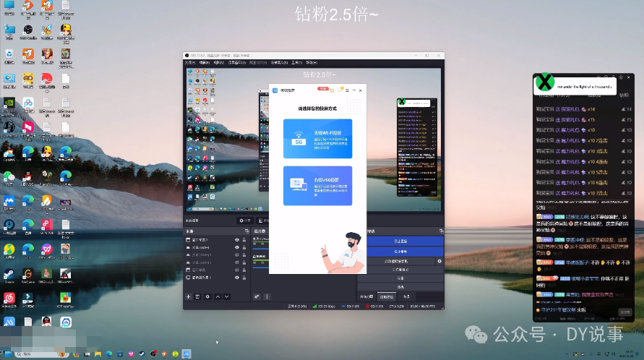The image size is (644, 360).
Task: Toggle lock on top window capture source
Action: [244, 240]
